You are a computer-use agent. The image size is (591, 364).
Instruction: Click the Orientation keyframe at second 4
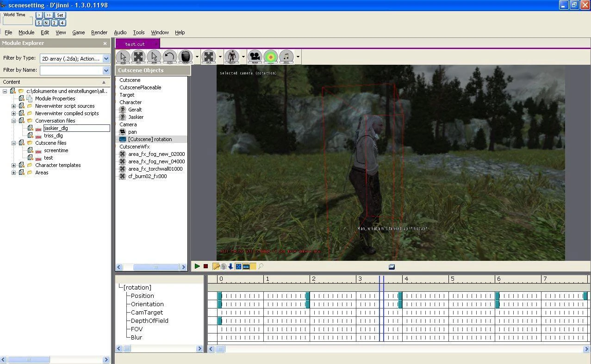pos(400,304)
